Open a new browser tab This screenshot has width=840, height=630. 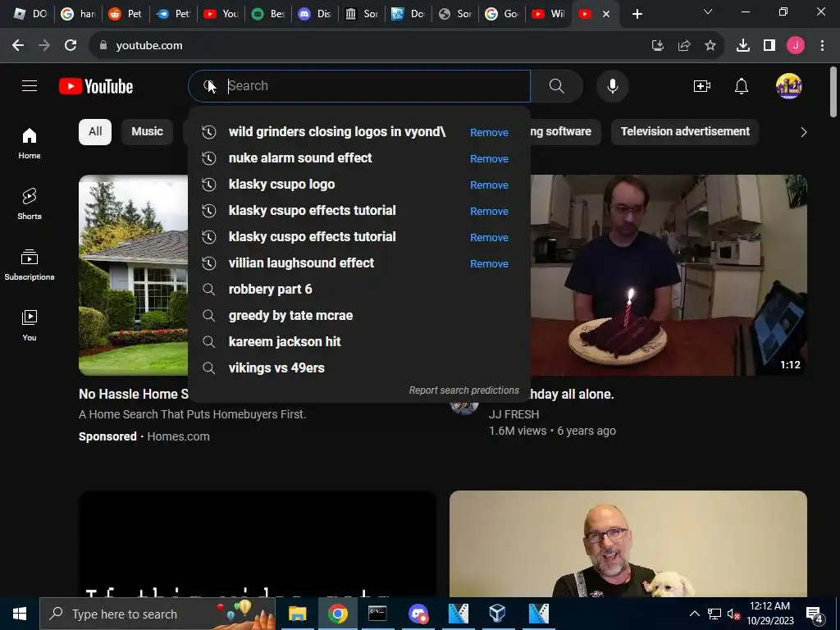point(637,14)
